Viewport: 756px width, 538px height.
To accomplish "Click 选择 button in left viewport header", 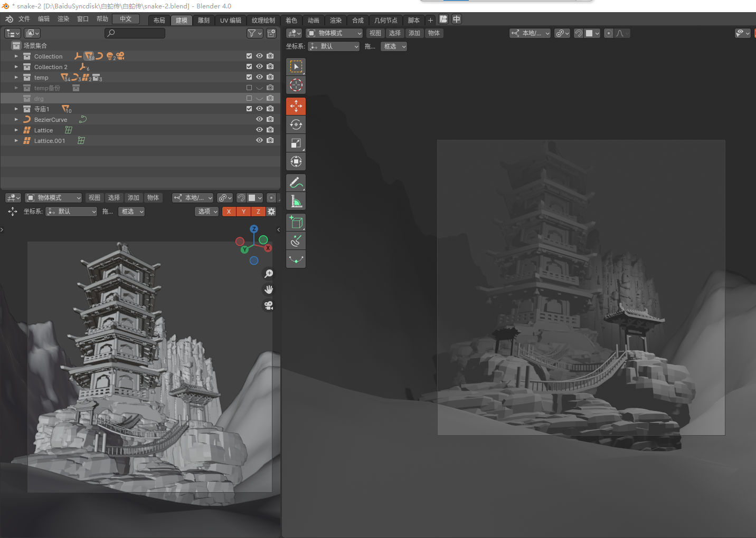I will click(x=114, y=198).
